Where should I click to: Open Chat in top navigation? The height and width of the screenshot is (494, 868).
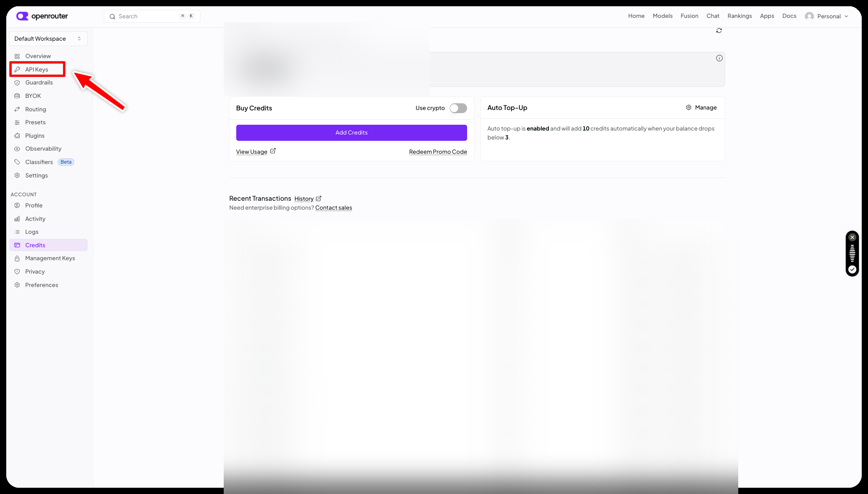(x=713, y=16)
